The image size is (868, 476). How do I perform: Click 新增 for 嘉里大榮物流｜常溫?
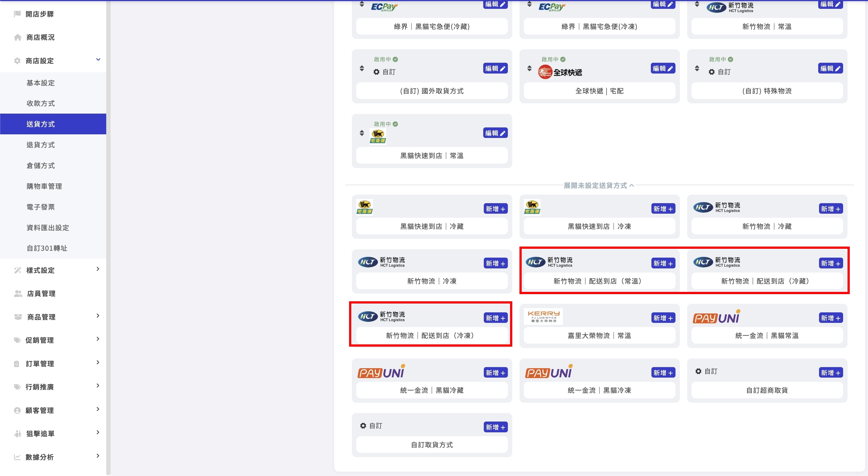pos(663,318)
